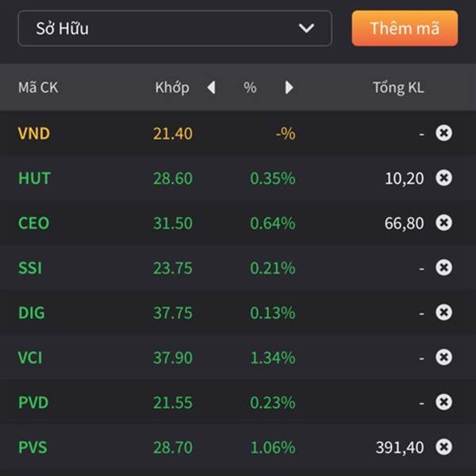Switch column with the right arrow

[289, 87]
